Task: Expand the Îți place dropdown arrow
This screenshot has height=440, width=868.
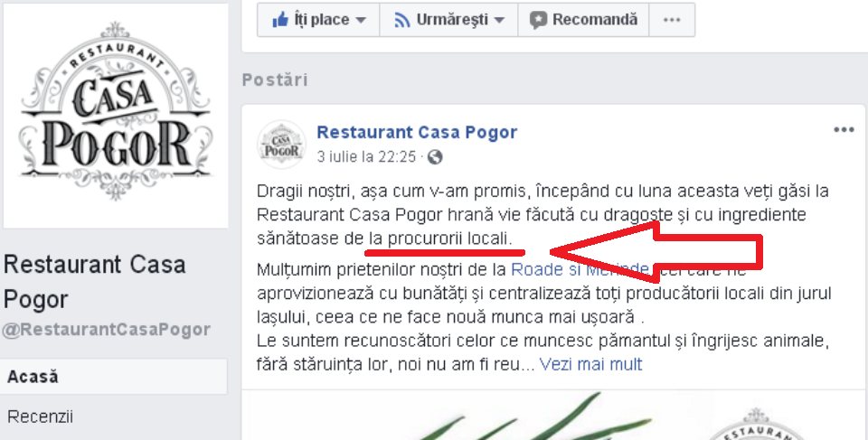Action: coord(361,21)
